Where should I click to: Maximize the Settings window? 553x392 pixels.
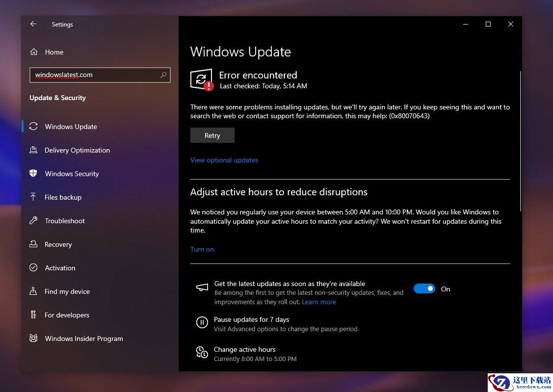[x=488, y=24]
